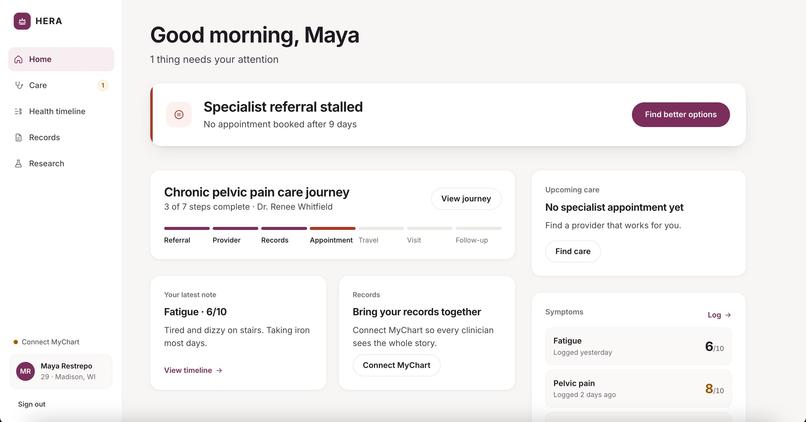Click Connect MyChart link in sidebar
Viewport: 806px width, 422px height.
[50, 342]
